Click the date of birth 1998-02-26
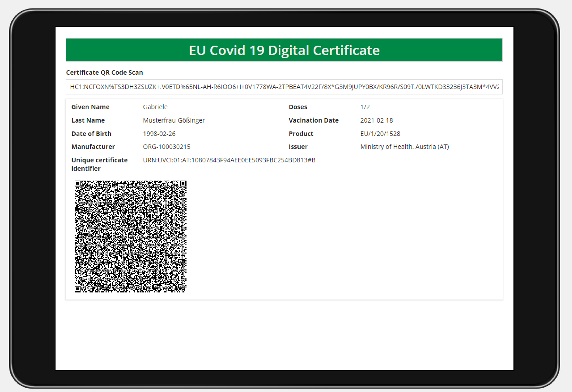Screen dimensions: 572x392 pos(159,134)
